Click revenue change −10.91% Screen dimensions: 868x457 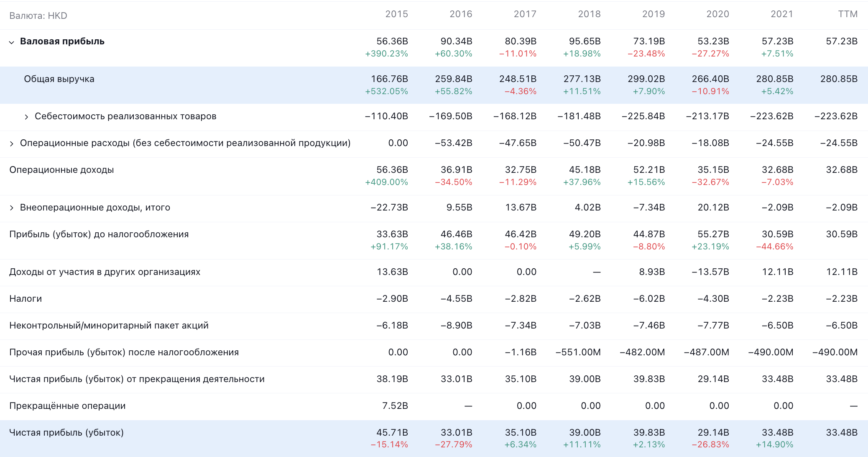tap(710, 92)
